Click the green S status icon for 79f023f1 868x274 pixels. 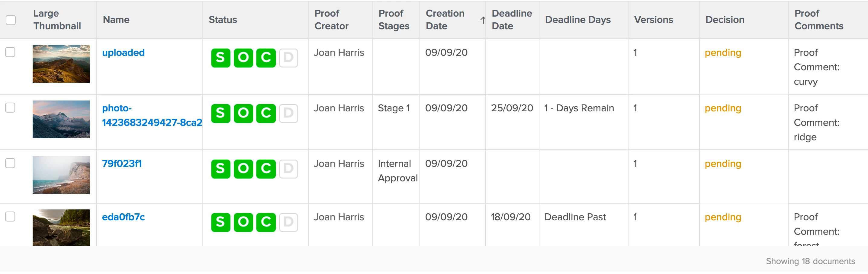(220, 169)
